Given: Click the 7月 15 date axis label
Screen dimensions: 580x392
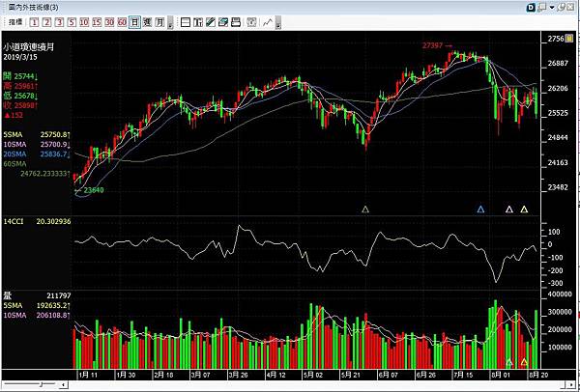Looking at the screenshot, I should click(465, 375).
